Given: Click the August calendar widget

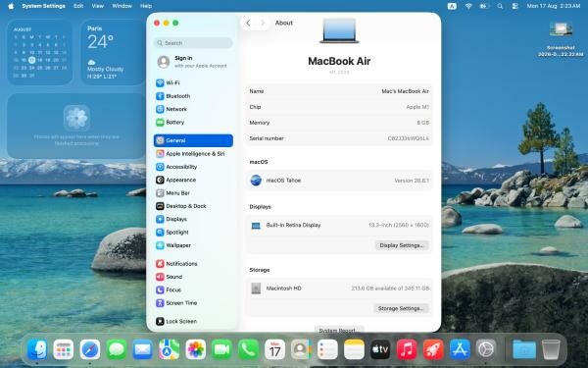Looking at the screenshot, I should (x=40, y=52).
